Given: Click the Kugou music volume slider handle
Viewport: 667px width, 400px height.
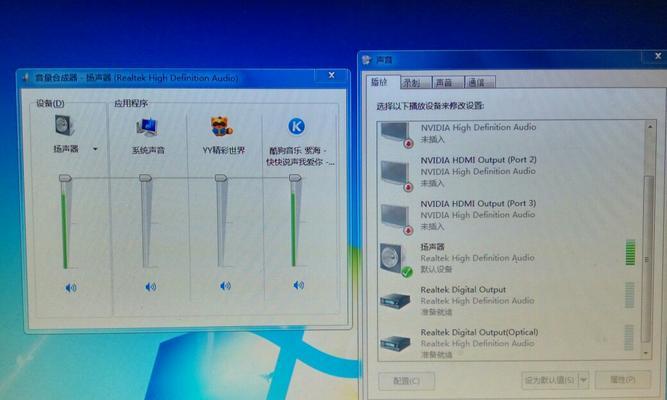Looking at the screenshot, I should (x=295, y=178).
